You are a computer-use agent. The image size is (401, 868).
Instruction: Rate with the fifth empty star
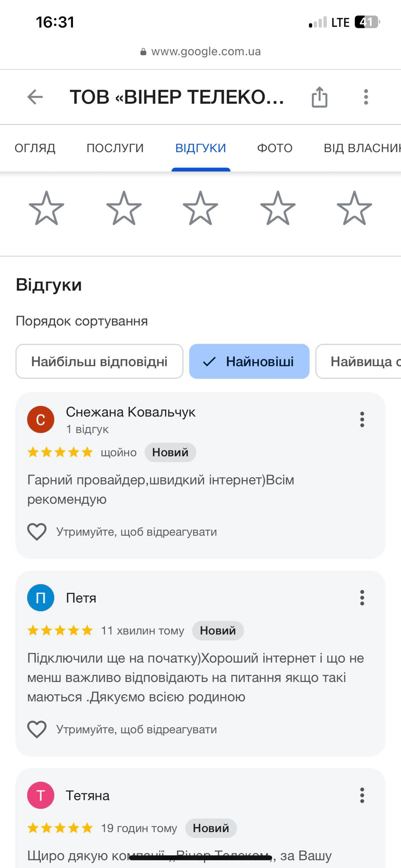click(x=354, y=208)
